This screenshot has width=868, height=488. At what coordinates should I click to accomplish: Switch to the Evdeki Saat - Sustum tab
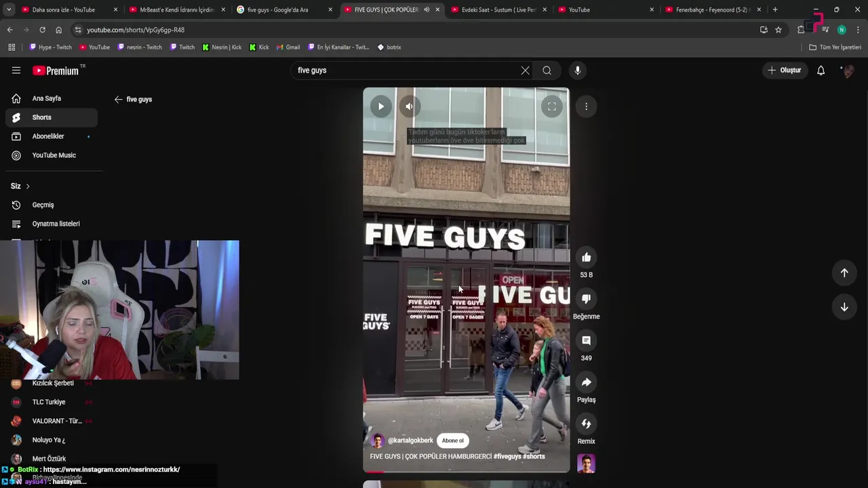[498, 10]
